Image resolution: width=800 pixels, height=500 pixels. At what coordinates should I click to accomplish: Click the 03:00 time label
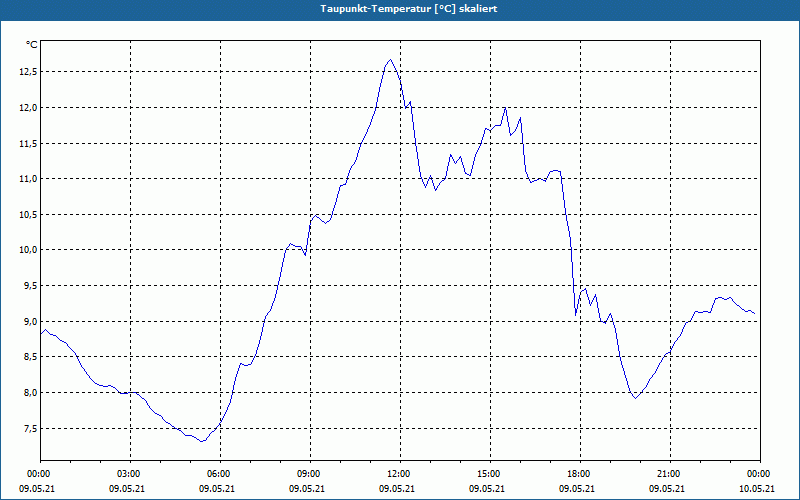(131, 473)
